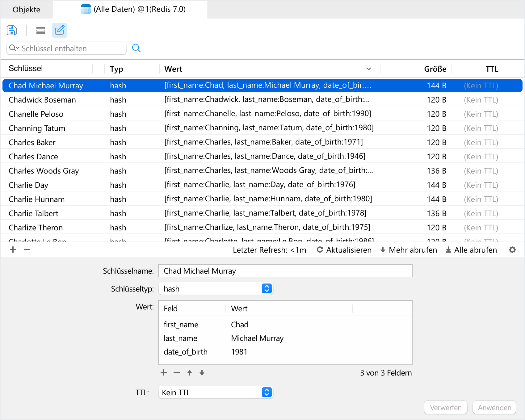Screen dimensions: 525x420
Task: Click the value 1981 cell
Action: tap(239, 352)
